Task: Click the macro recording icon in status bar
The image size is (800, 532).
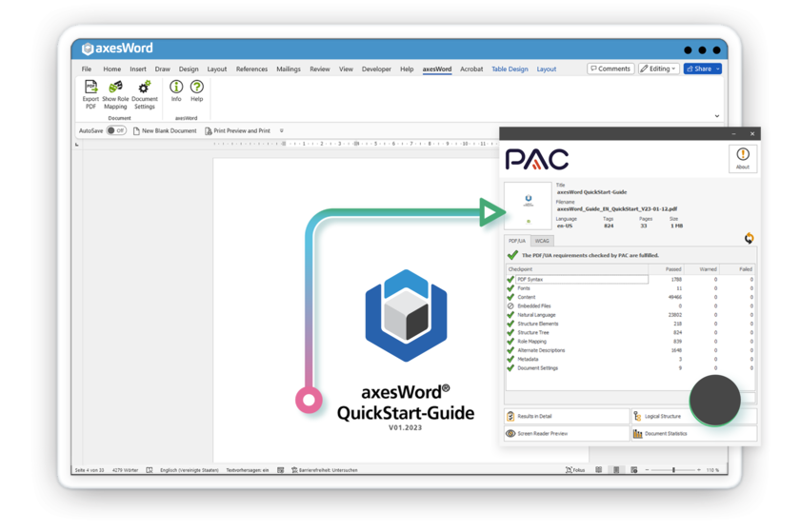Action: pos(281,470)
